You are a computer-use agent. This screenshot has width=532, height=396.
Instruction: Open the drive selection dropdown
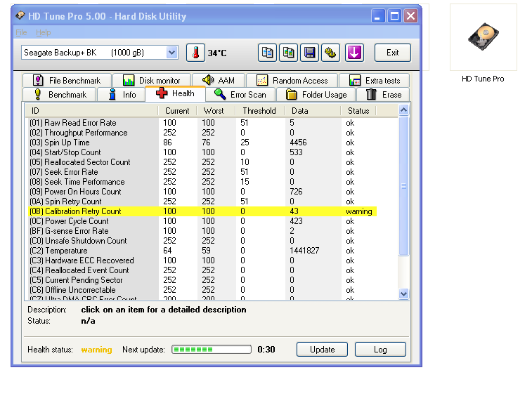pyautogui.click(x=171, y=53)
